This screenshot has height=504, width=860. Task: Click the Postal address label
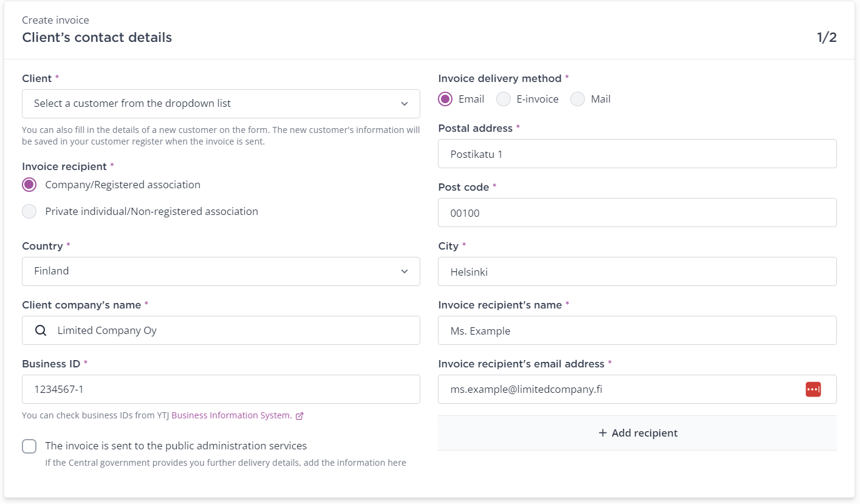[476, 128]
